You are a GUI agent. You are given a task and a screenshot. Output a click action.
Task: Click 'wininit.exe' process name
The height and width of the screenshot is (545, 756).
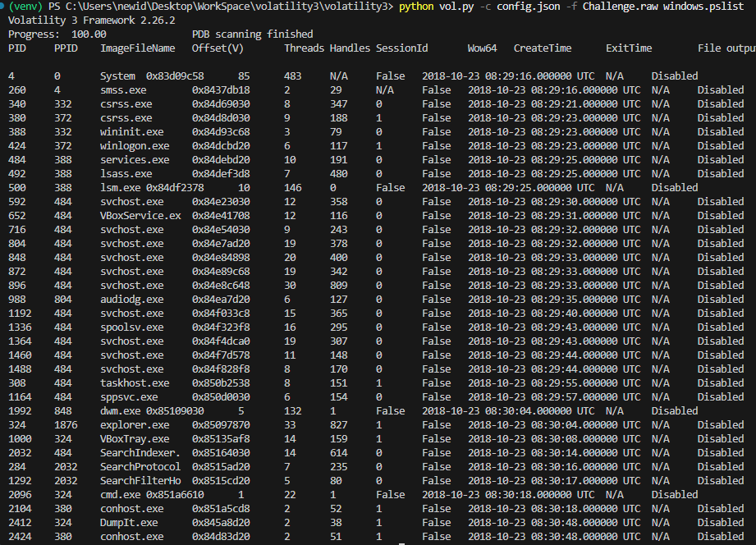click(131, 131)
